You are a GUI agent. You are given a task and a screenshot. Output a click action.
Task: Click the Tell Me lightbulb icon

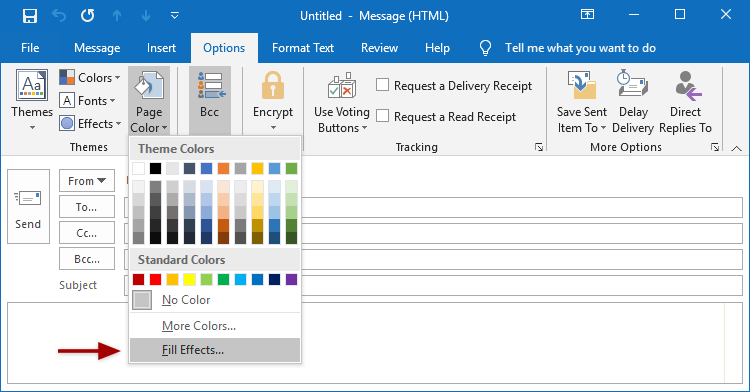tap(485, 48)
